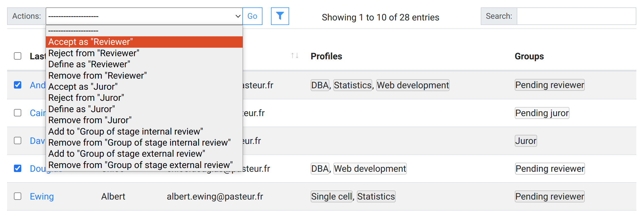Pick Remove from "Juror" action
644x218 pixels.
tap(90, 120)
